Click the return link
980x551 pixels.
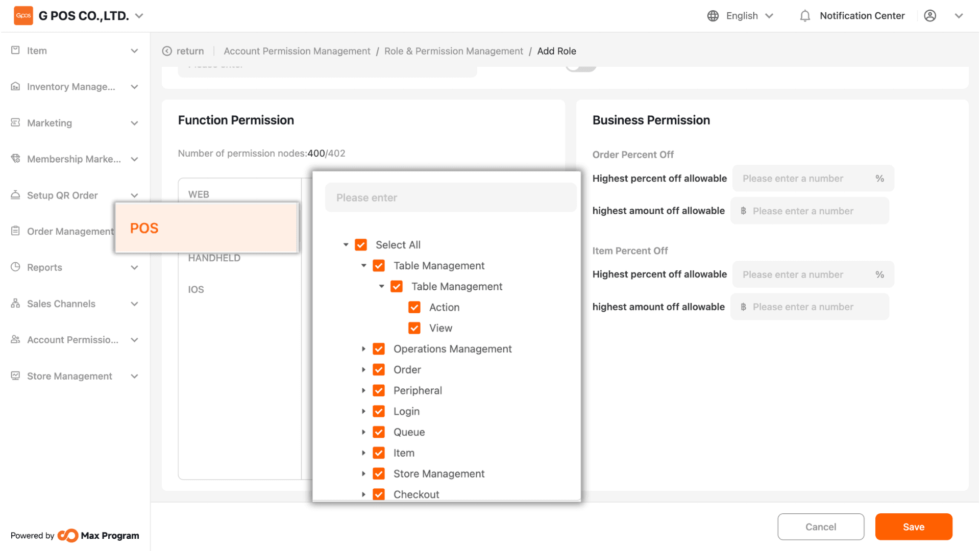point(190,51)
